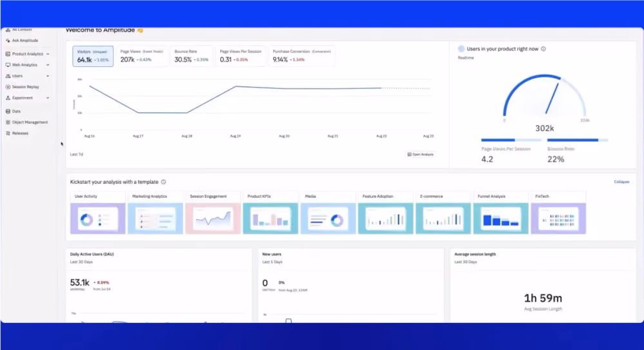Image resolution: width=644 pixels, height=350 pixels.
Task: Click the Aug 22 x-axis label
Action: click(x=381, y=136)
